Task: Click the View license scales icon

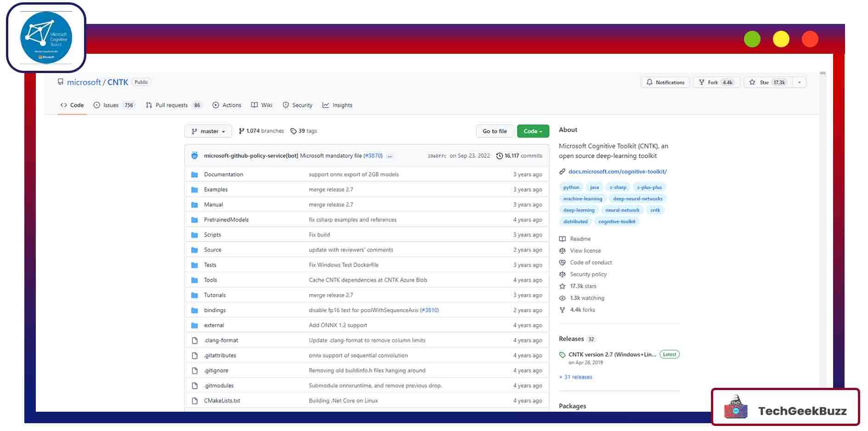Action: click(562, 250)
